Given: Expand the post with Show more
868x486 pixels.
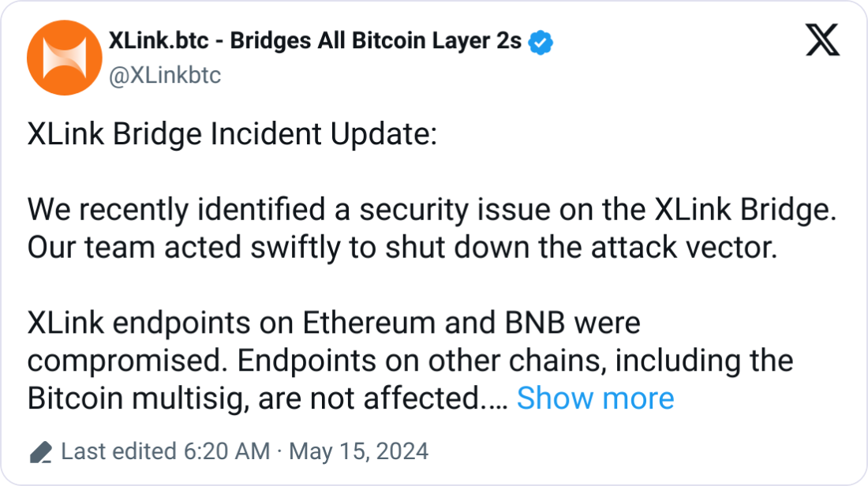Looking at the screenshot, I should pos(596,398).
